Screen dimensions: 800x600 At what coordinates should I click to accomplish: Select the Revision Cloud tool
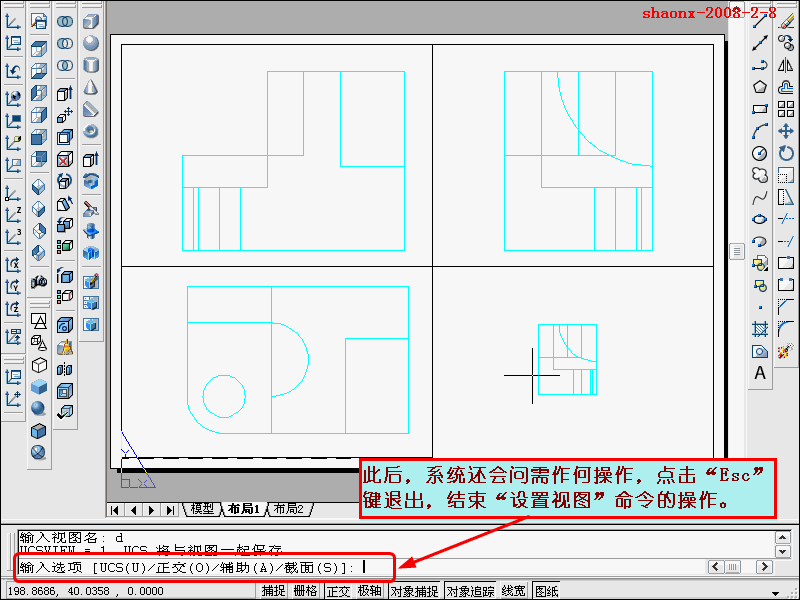[760, 175]
